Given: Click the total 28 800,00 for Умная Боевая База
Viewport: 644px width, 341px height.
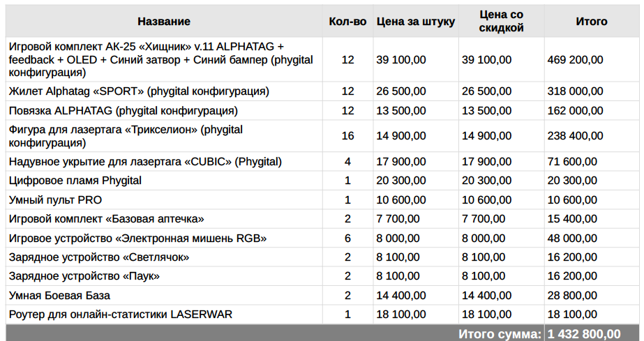Looking at the screenshot, I should (572, 296).
